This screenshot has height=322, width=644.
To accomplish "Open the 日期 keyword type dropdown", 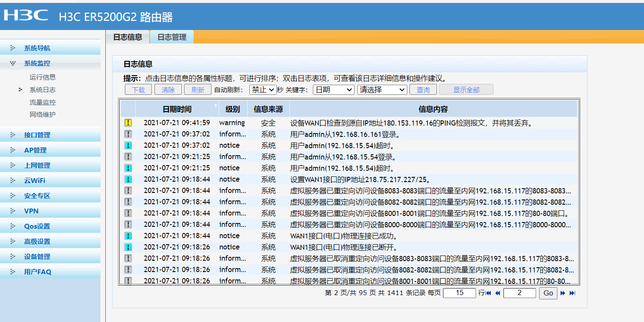I will pos(333,90).
